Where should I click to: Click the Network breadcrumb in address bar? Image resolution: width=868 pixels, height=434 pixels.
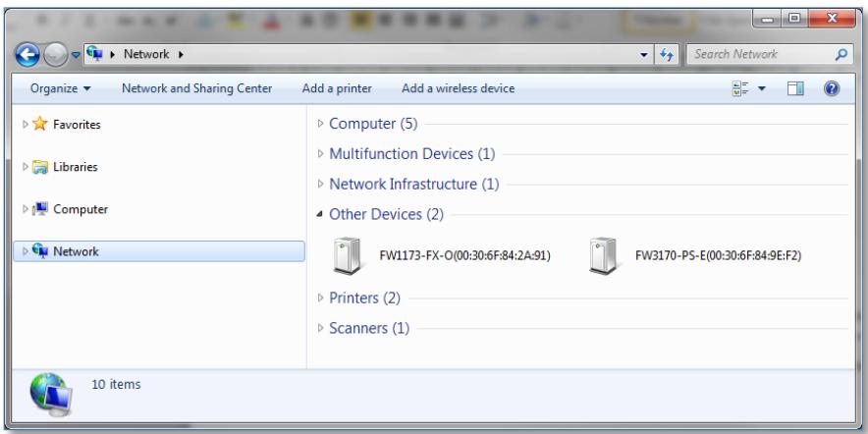[146, 54]
